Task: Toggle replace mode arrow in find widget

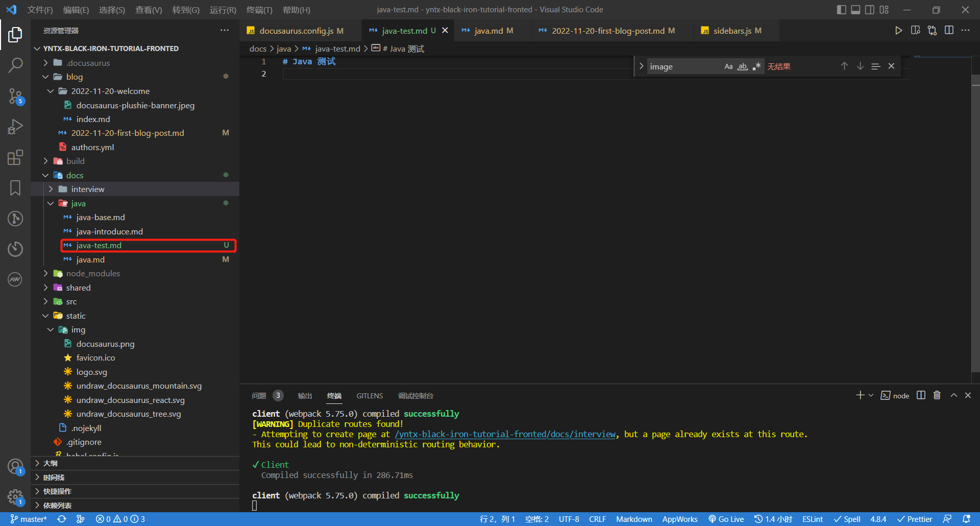Action: (641, 66)
